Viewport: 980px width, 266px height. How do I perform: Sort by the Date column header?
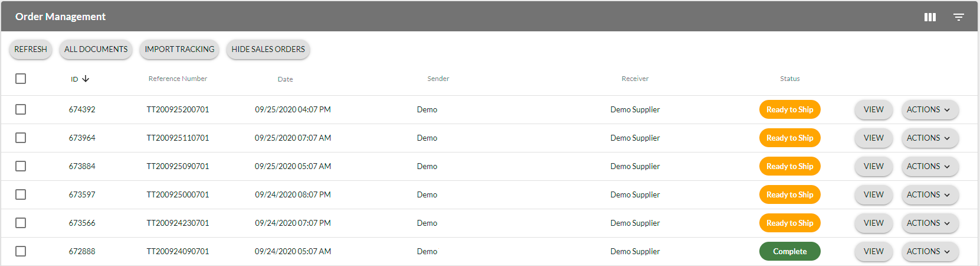[x=285, y=79]
